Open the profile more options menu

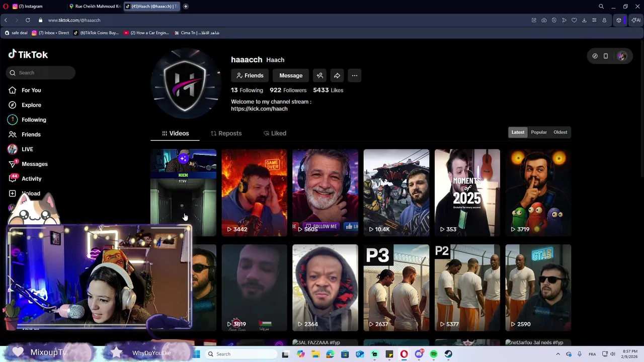(355, 75)
